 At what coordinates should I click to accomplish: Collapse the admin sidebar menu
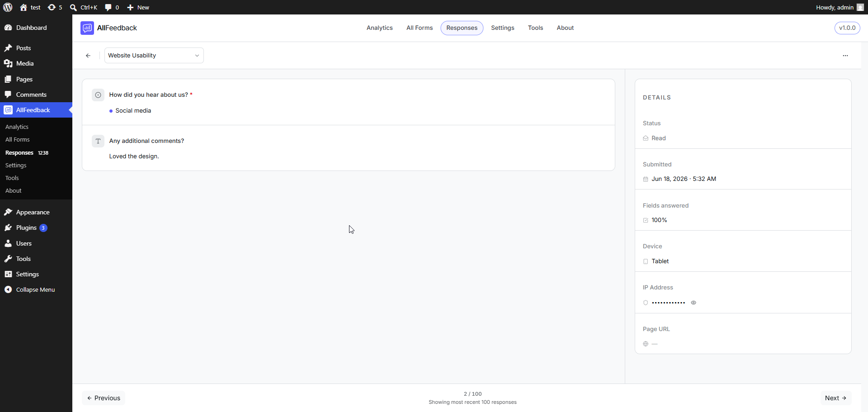[x=36, y=289]
